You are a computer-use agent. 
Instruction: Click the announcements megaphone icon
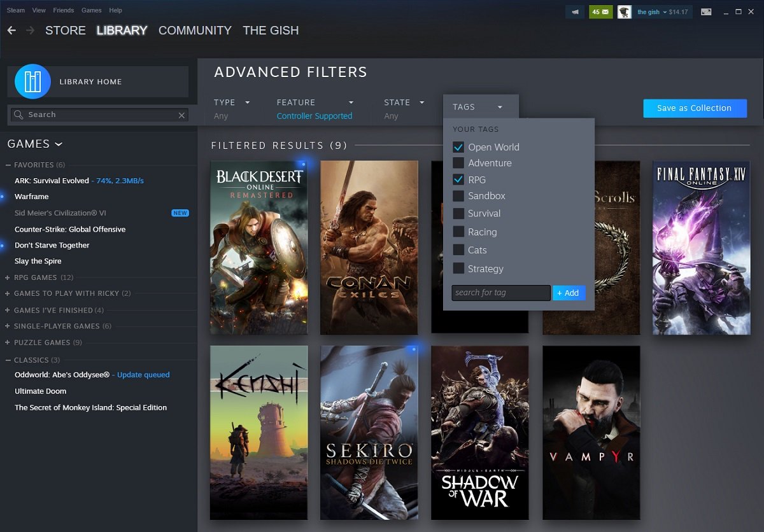(x=575, y=12)
